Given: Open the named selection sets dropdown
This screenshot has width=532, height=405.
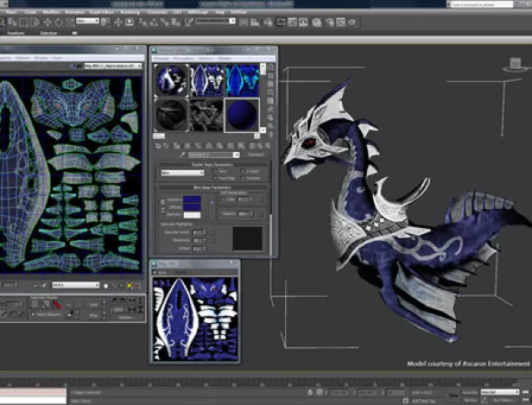Looking at the screenshot, I should 215,21.
